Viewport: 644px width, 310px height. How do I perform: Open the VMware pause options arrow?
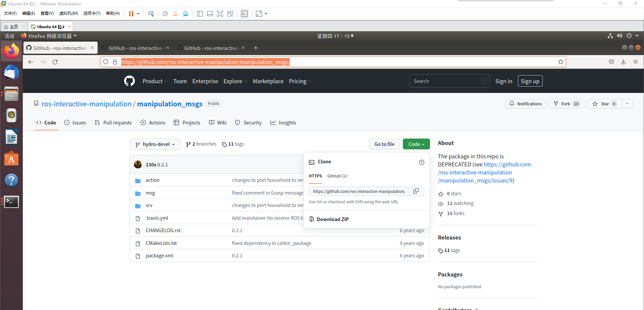[x=138, y=14]
